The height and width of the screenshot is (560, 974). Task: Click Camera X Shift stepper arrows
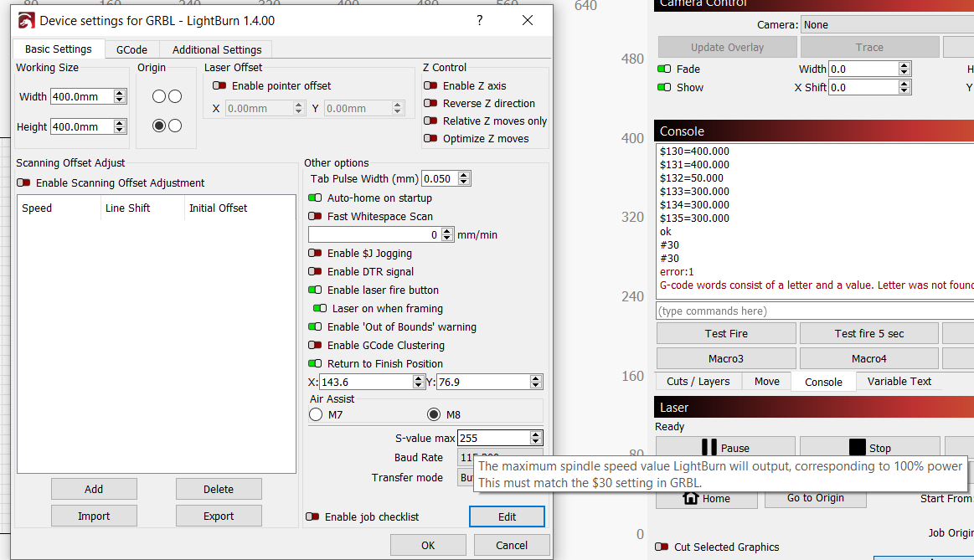point(904,88)
